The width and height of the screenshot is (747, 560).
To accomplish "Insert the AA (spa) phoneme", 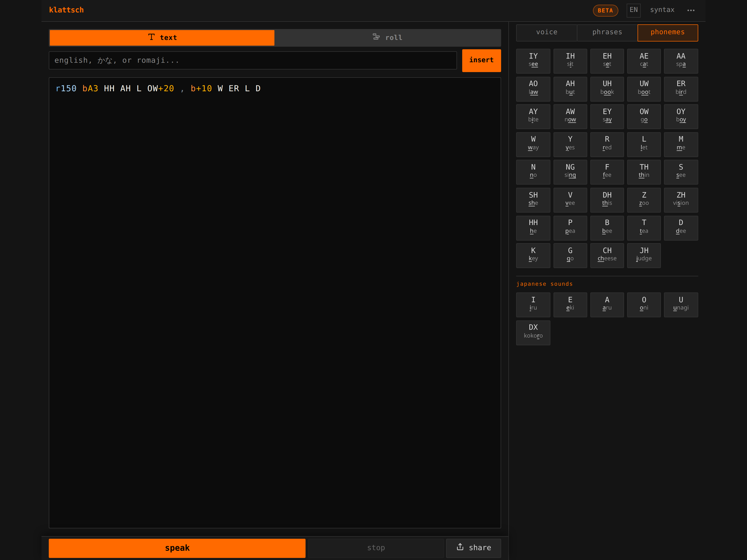I will coord(681,61).
